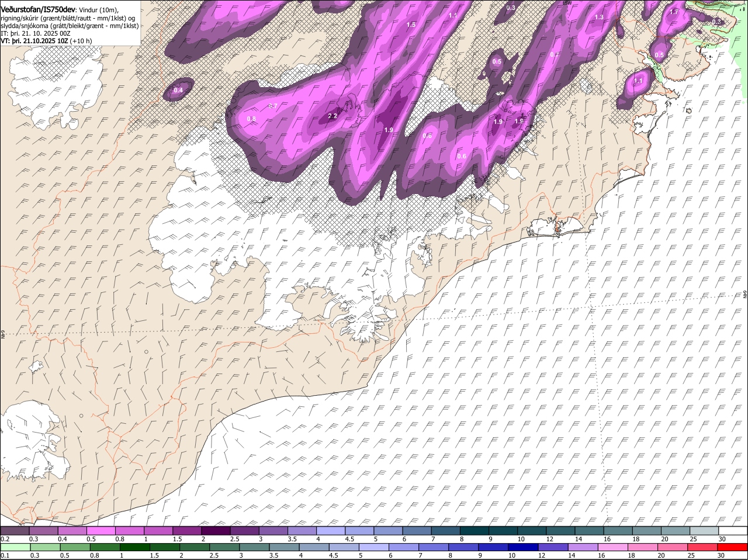Click the 1.7 precipitation label on the map
The height and width of the screenshot is (560, 748).
[x=674, y=12]
